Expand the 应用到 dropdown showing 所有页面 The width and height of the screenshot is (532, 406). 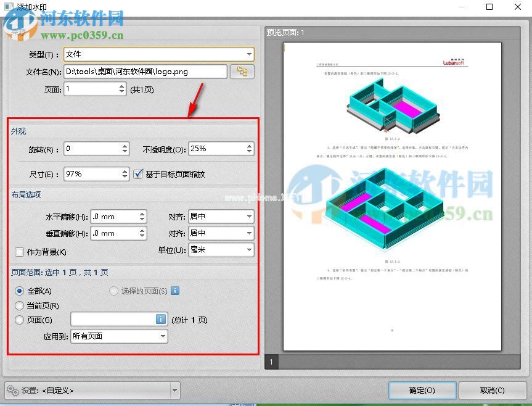click(x=163, y=336)
